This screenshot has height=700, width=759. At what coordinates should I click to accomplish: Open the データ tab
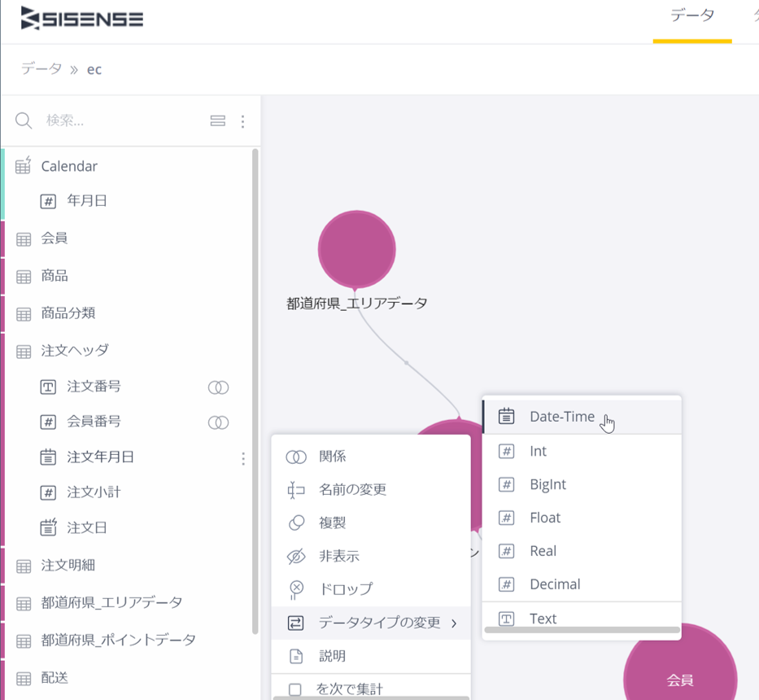tap(692, 16)
